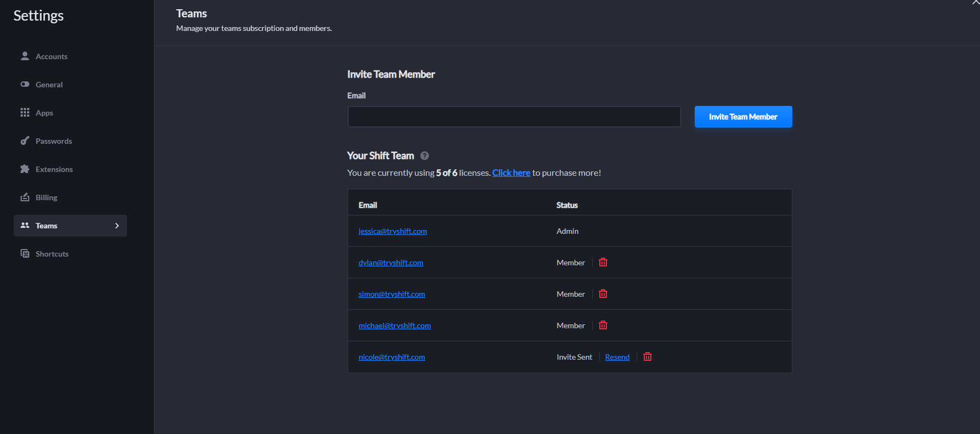This screenshot has height=434, width=980.
Task: Open Shortcuts settings section
Action: 52,254
